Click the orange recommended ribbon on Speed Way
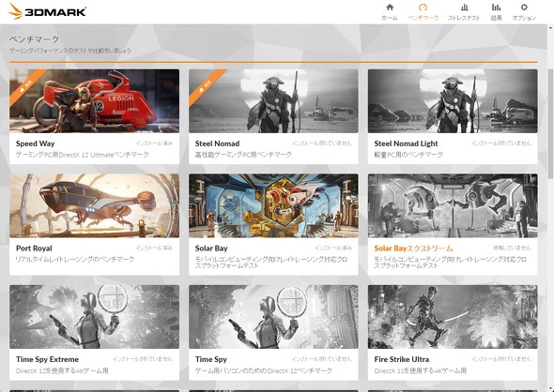 click(x=27, y=85)
